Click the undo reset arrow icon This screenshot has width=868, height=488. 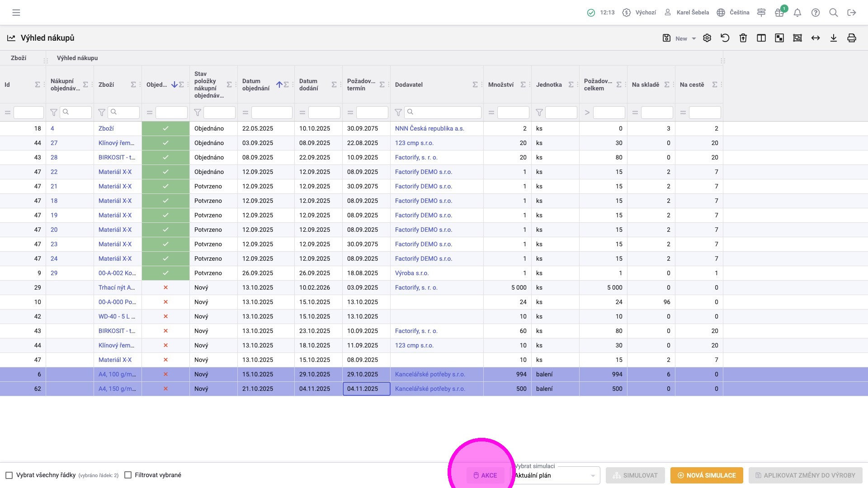point(725,38)
